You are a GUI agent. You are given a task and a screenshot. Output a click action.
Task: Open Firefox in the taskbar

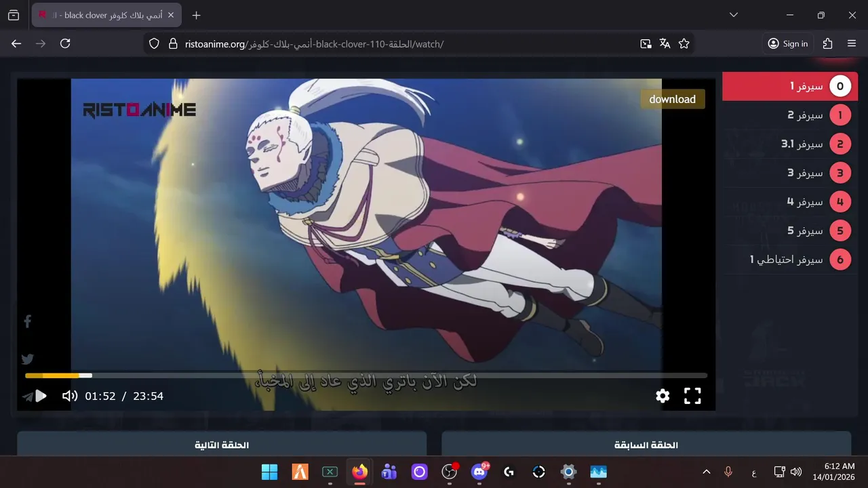359,472
